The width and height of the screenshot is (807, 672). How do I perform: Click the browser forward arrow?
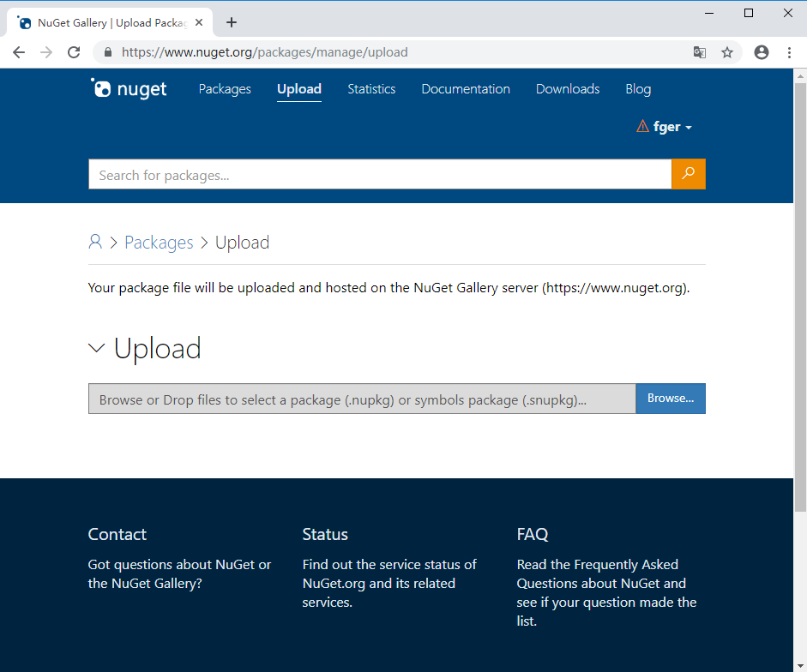[46, 52]
